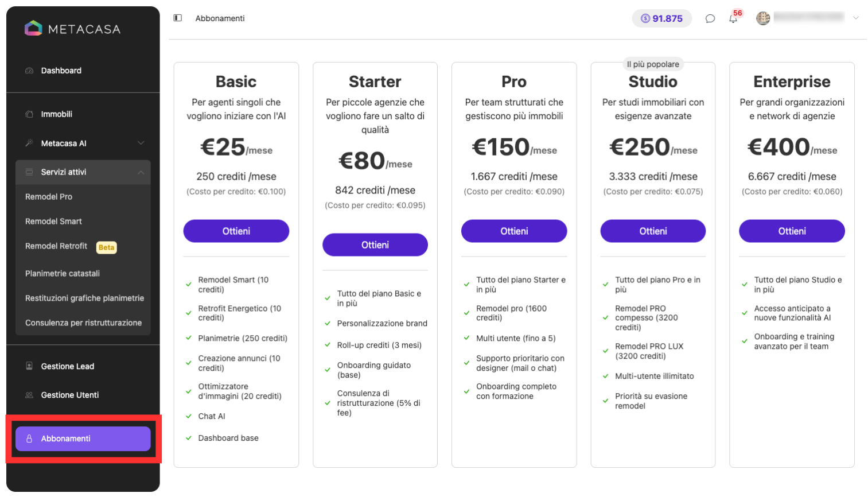
Task: Get the Basic plan with Ottieni
Action: 236,231
